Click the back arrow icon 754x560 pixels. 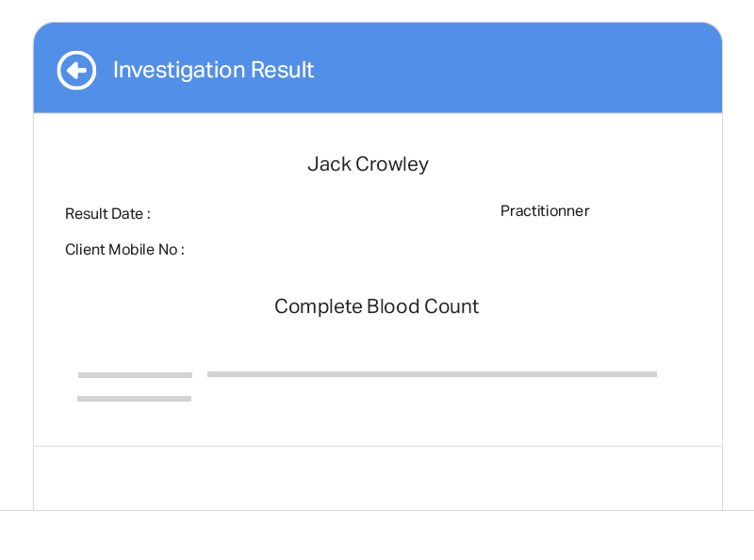click(x=76, y=71)
